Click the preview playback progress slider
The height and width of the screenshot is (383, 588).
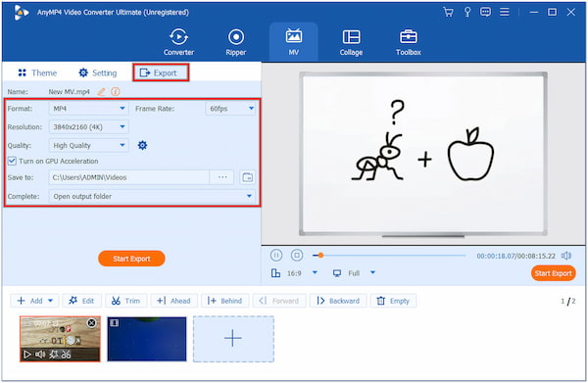coord(389,256)
